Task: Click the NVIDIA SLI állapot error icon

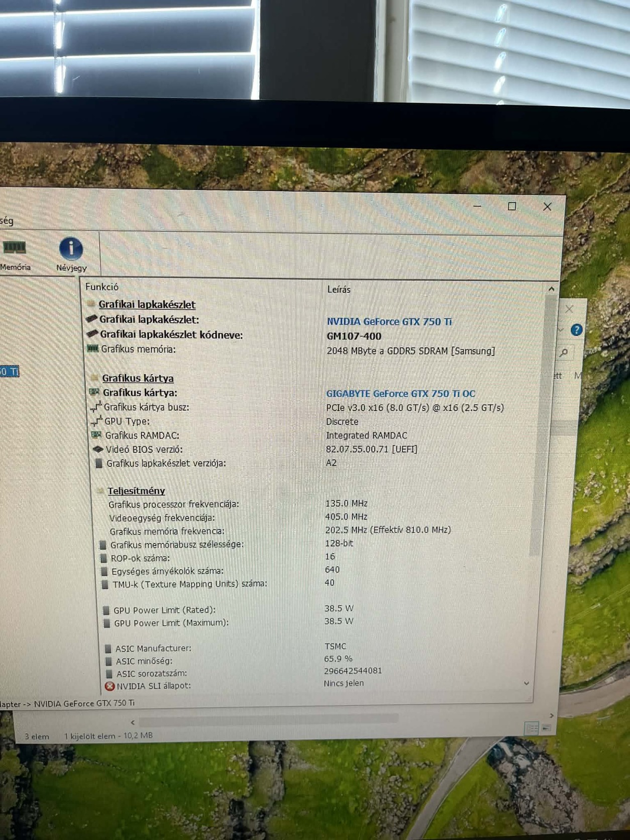Action: pos(110,686)
